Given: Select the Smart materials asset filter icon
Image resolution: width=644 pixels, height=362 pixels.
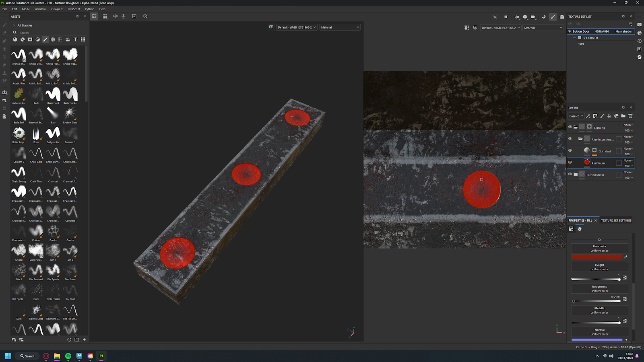Looking at the screenshot, I should pos(23,39).
